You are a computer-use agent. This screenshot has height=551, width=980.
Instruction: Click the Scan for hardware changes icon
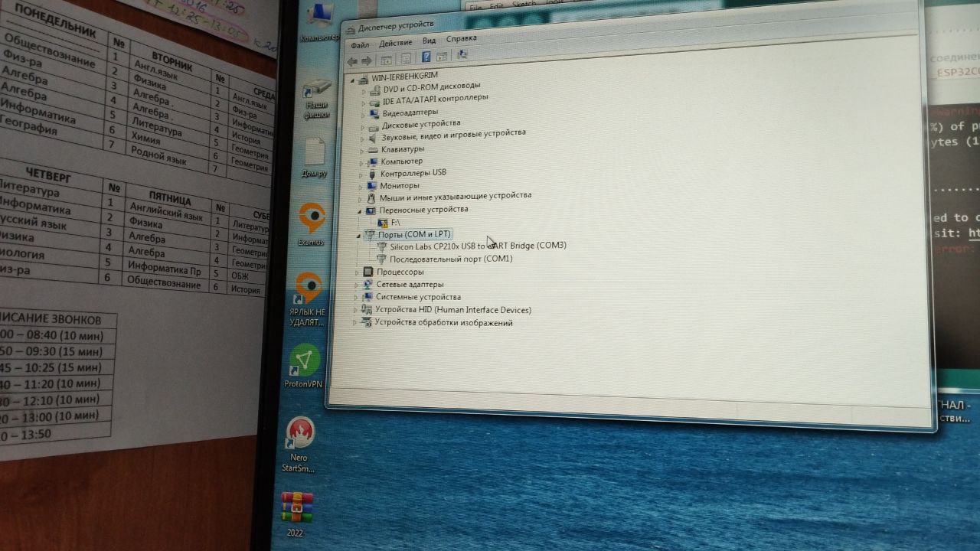pyautogui.click(x=462, y=55)
